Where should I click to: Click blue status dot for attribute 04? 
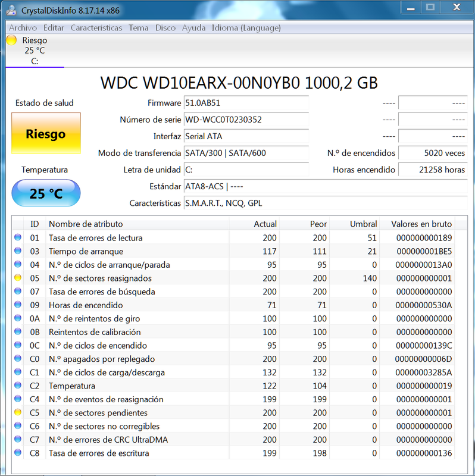tap(18, 264)
